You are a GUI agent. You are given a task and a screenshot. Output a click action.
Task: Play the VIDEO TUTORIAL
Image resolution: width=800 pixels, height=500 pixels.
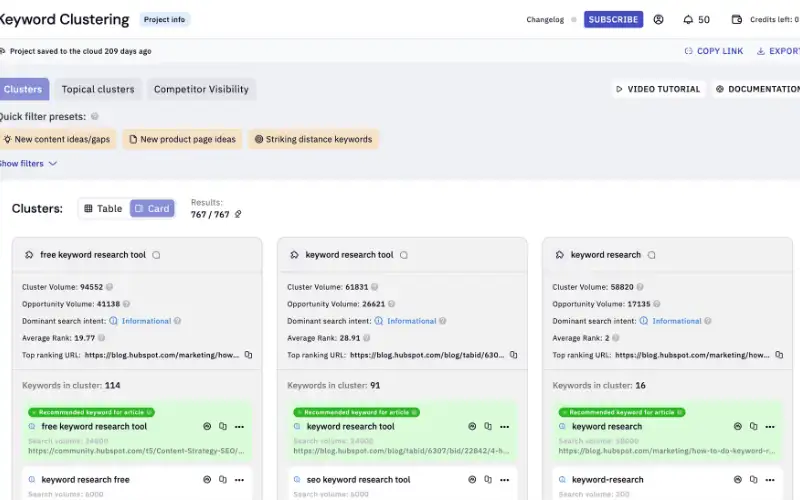click(658, 89)
